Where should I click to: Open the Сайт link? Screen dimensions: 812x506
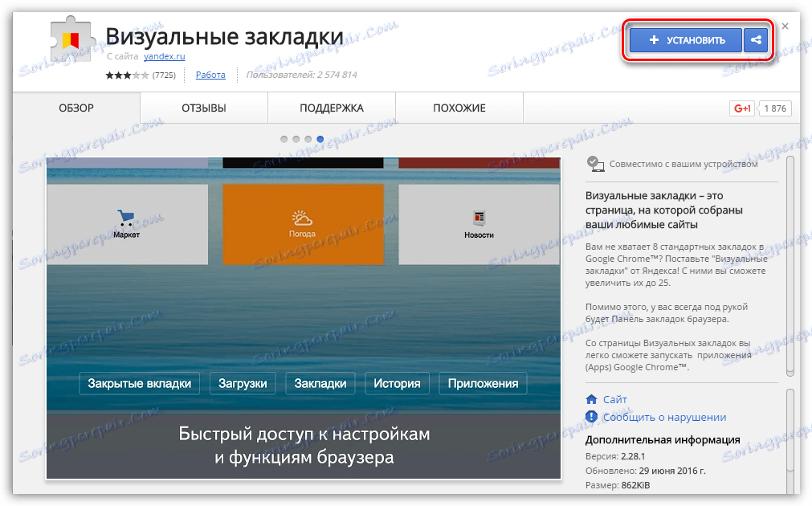614,399
